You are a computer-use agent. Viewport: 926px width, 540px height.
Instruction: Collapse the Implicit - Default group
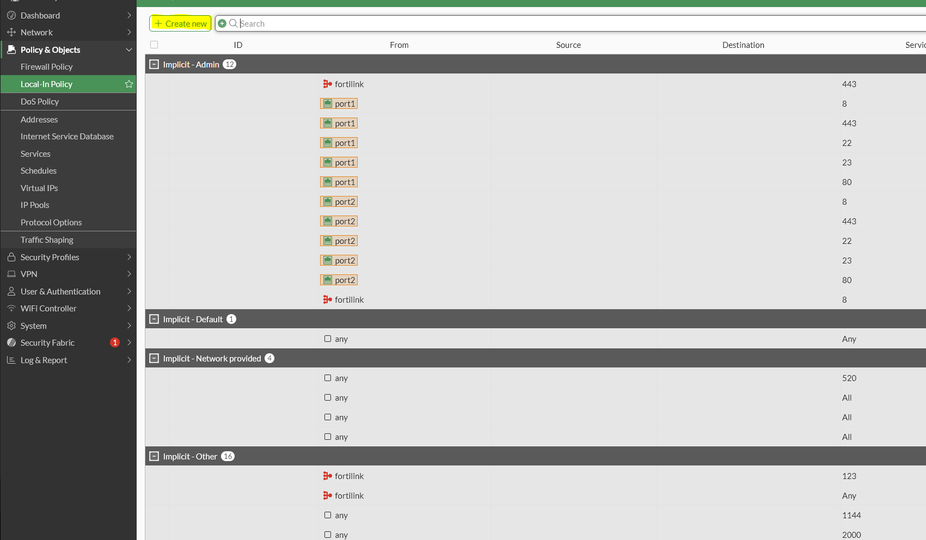(154, 319)
